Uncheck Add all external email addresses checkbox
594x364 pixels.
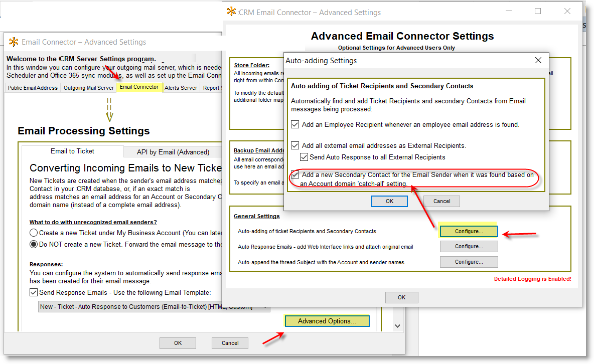295,145
